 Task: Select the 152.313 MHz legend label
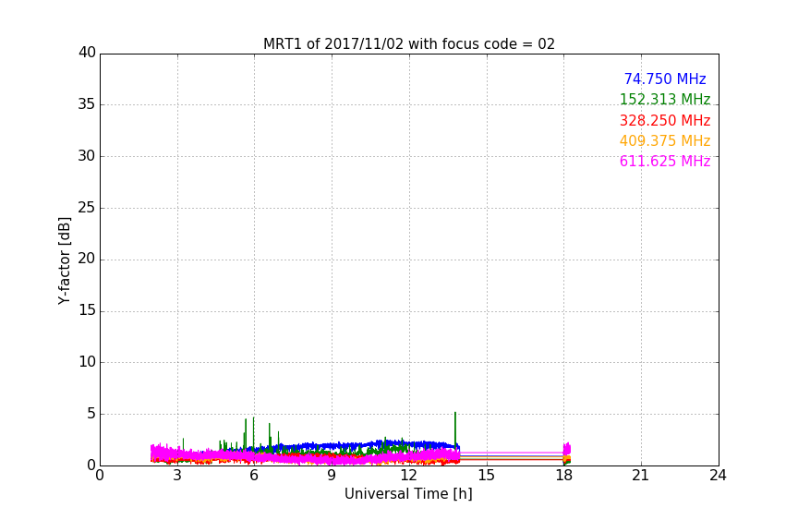[665, 99]
